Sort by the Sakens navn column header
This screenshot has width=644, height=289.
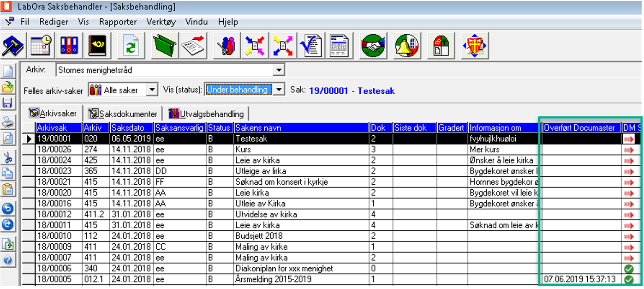coord(302,128)
